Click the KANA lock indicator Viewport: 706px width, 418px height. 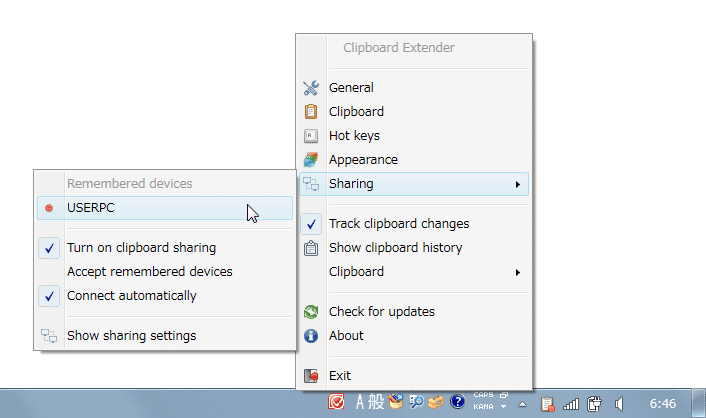pos(483,406)
